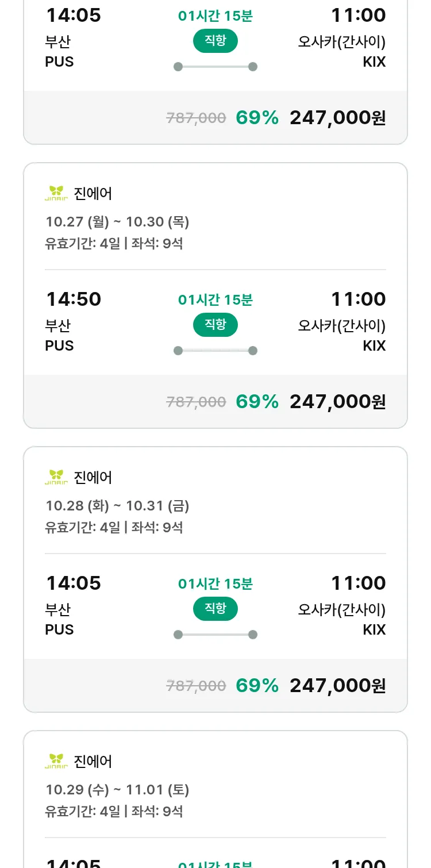The height and width of the screenshot is (868, 431).
Task: Tap the 14:50 departure time
Action: (x=74, y=299)
